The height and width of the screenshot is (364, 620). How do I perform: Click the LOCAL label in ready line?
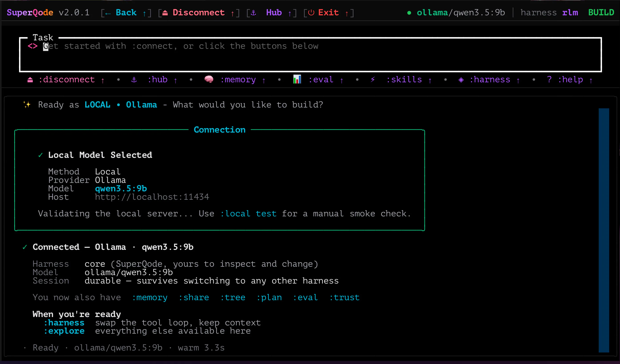pos(97,105)
